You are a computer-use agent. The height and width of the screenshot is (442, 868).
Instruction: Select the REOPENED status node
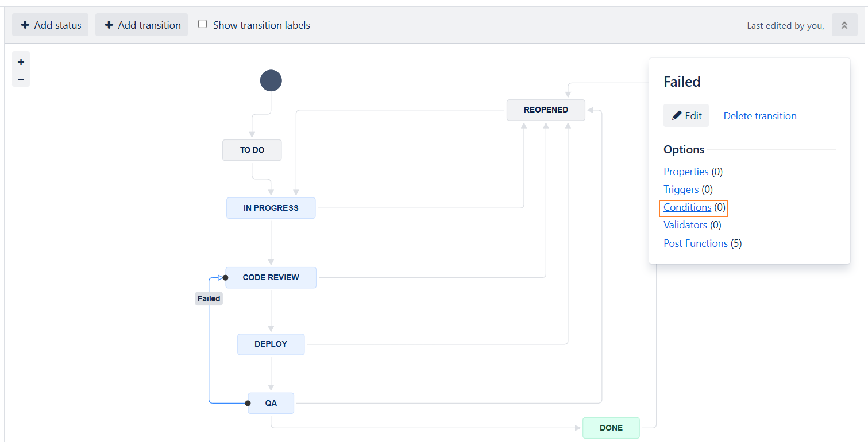tap(546, 110)
